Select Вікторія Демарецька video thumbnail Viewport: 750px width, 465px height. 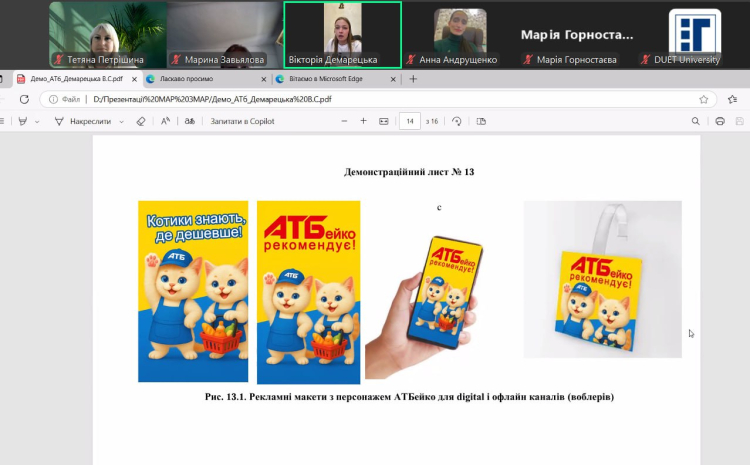(343, 33)
